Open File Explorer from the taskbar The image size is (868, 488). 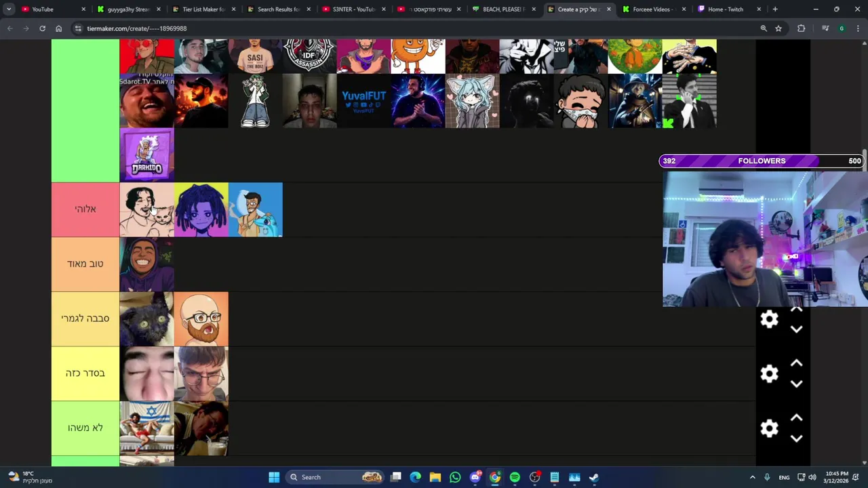tap(435, 477)
